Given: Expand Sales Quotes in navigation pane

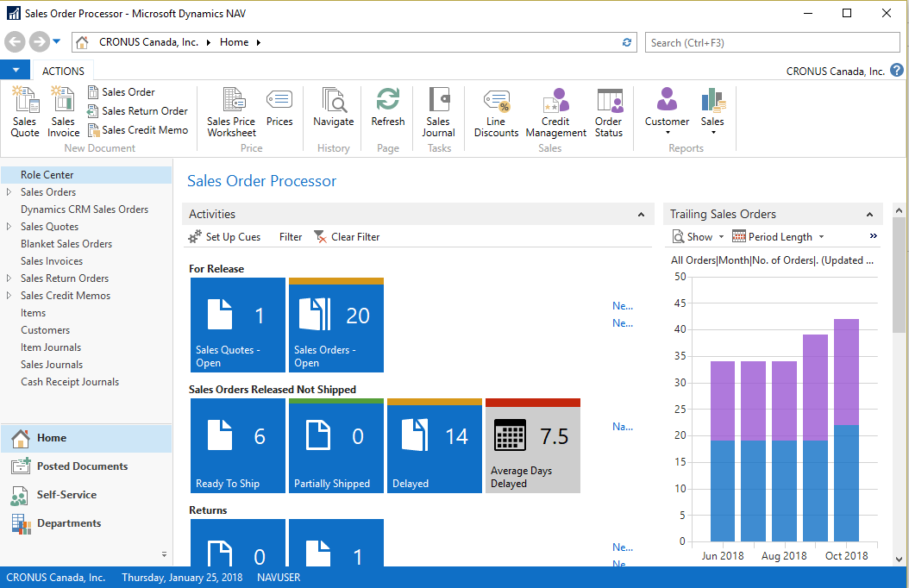Looking at the screenshot, I should 9,227.
